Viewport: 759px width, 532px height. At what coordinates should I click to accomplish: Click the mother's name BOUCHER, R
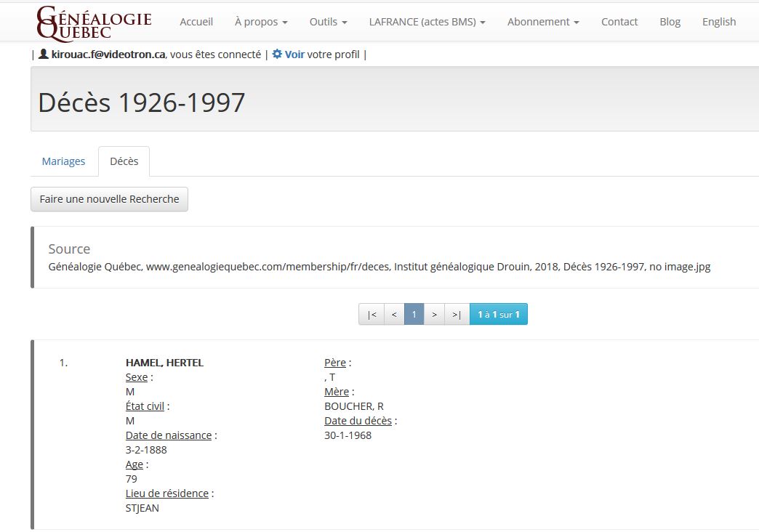coord(354,406)
